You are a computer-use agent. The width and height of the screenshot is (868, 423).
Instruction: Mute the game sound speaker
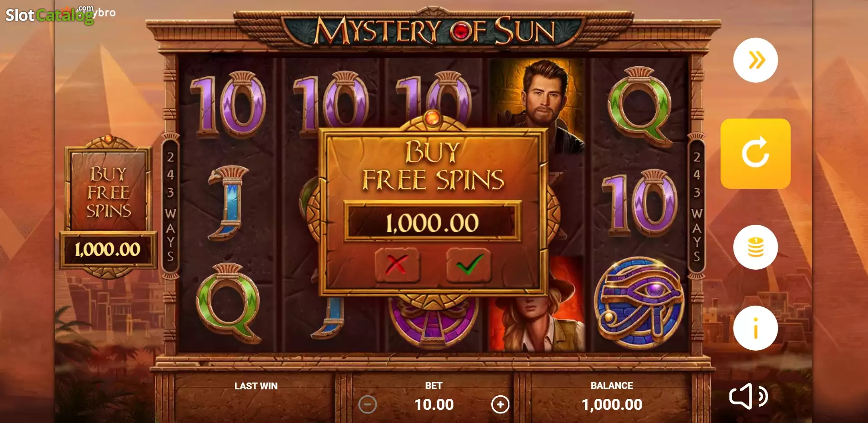(748, 396)
